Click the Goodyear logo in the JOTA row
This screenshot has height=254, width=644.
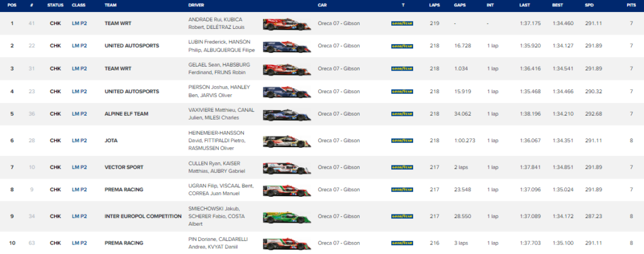pos(402,140)
